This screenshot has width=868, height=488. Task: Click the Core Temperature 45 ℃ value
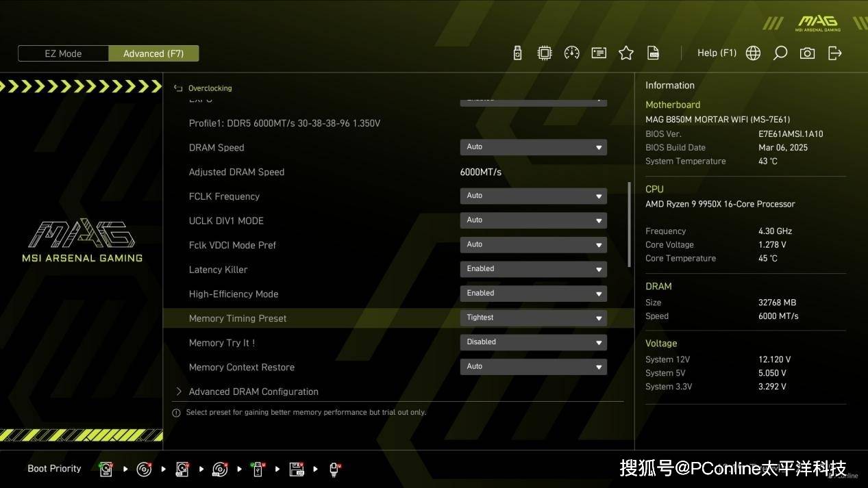[768, 259]
